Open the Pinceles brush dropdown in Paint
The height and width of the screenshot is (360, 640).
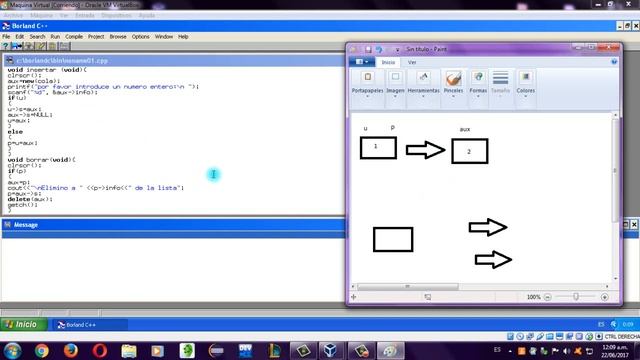453,84
